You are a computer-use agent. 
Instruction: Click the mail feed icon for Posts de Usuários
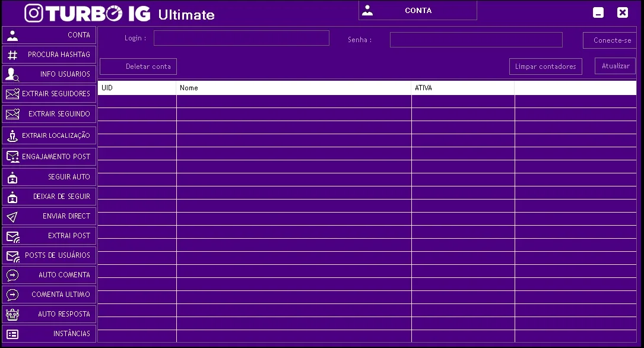(x=12, y=257)
